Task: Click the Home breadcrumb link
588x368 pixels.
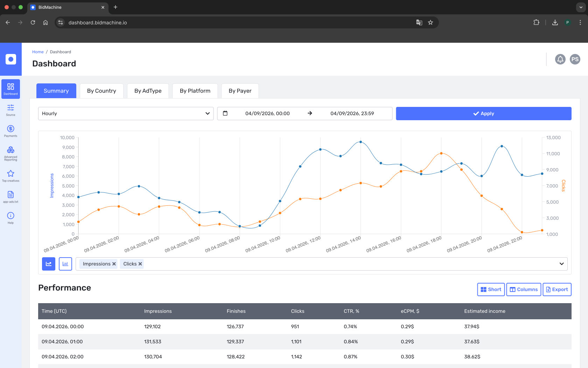Action: (x=38, y=52)
